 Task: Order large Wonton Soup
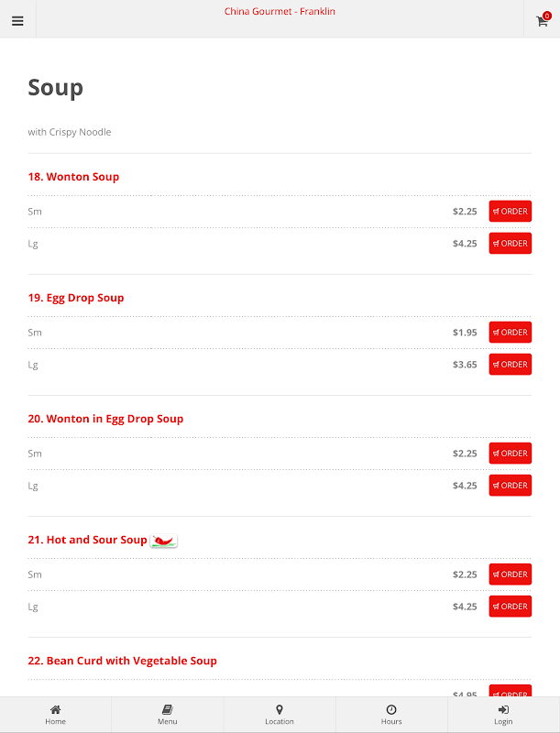pyautogui.click(x=510, y=244)
